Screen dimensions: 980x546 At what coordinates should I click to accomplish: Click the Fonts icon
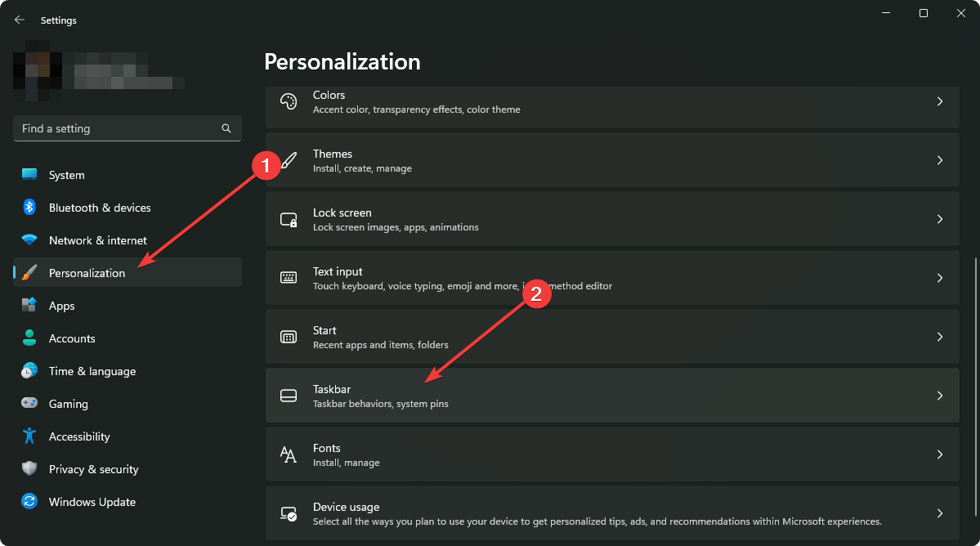288,454
